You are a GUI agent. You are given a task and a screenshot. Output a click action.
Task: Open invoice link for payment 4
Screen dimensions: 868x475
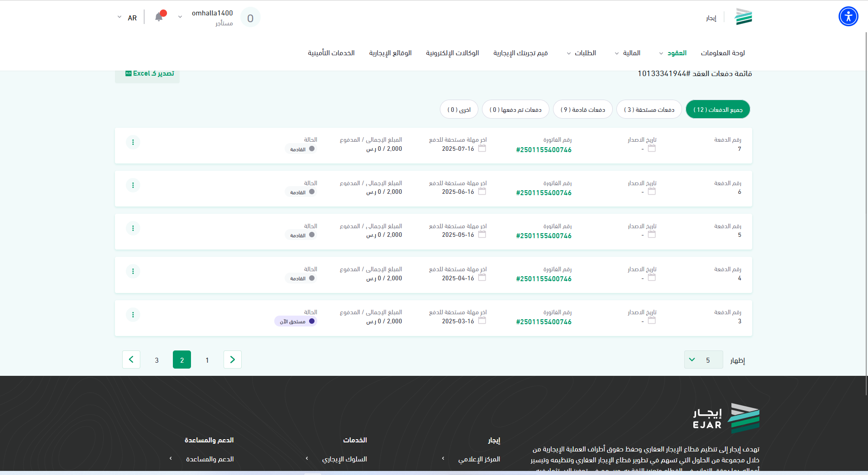coord(544,279)
